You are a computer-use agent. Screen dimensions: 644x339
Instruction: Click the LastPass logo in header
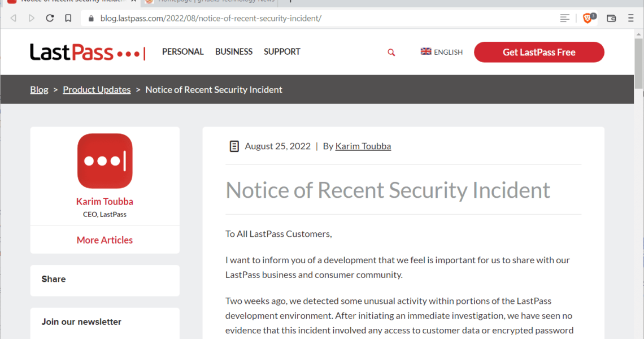coord(88,53)
